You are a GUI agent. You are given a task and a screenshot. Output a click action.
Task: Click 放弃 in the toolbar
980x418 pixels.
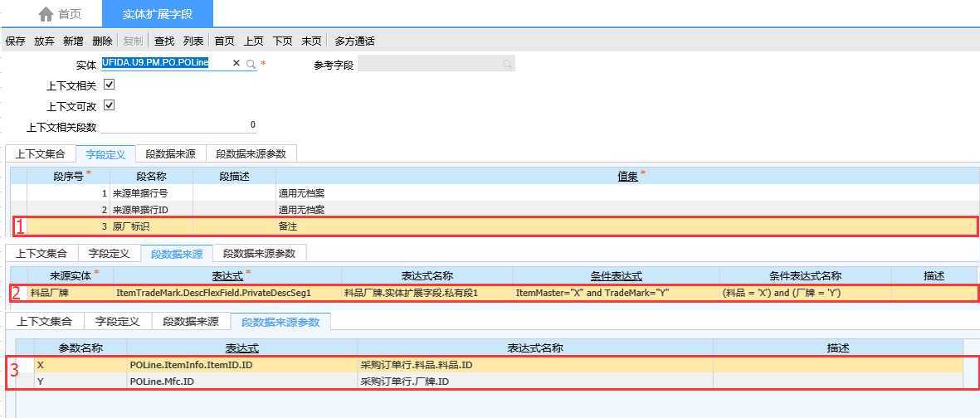(44, 41)
